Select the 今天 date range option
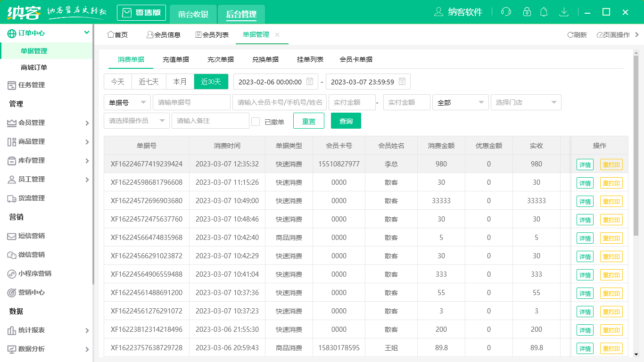 pos(118,82)
